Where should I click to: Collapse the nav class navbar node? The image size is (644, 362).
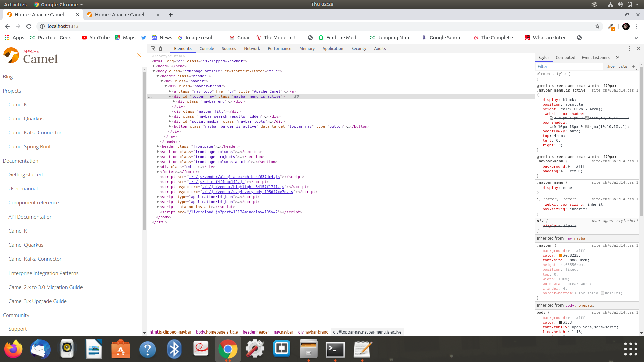point(162,81)
